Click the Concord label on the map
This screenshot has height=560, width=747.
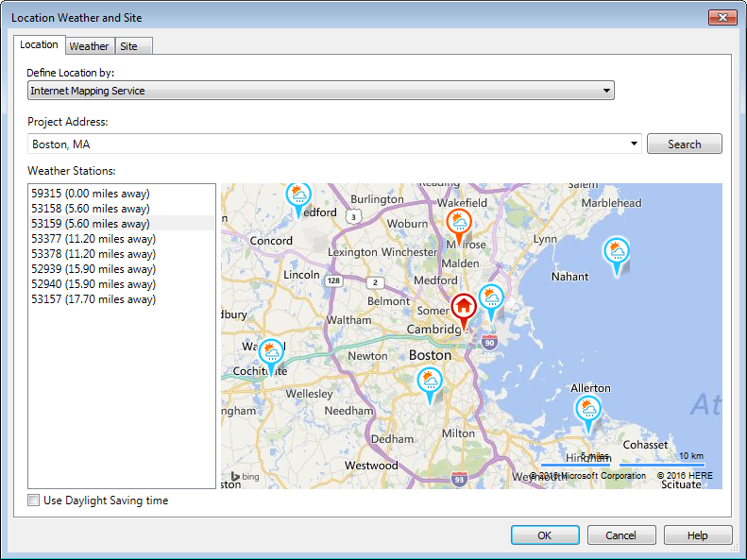tap(271, 241)
